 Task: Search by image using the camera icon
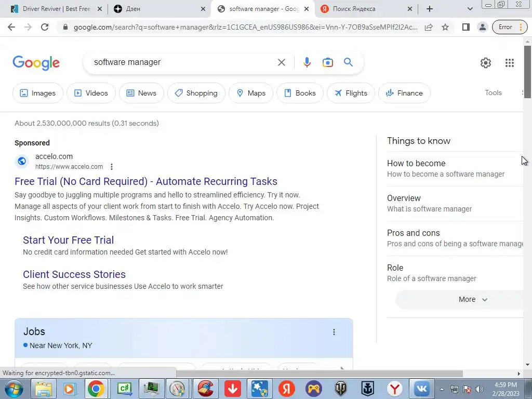tap(327, 62)
